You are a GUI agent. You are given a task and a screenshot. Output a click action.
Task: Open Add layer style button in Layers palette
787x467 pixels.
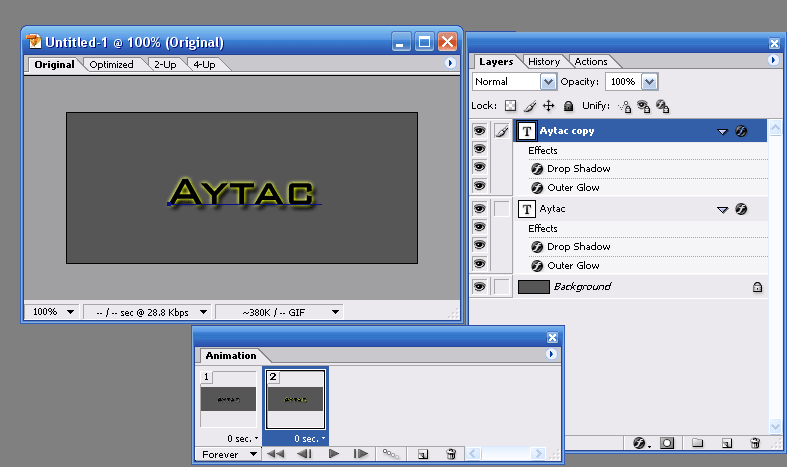tap(640, 443)
